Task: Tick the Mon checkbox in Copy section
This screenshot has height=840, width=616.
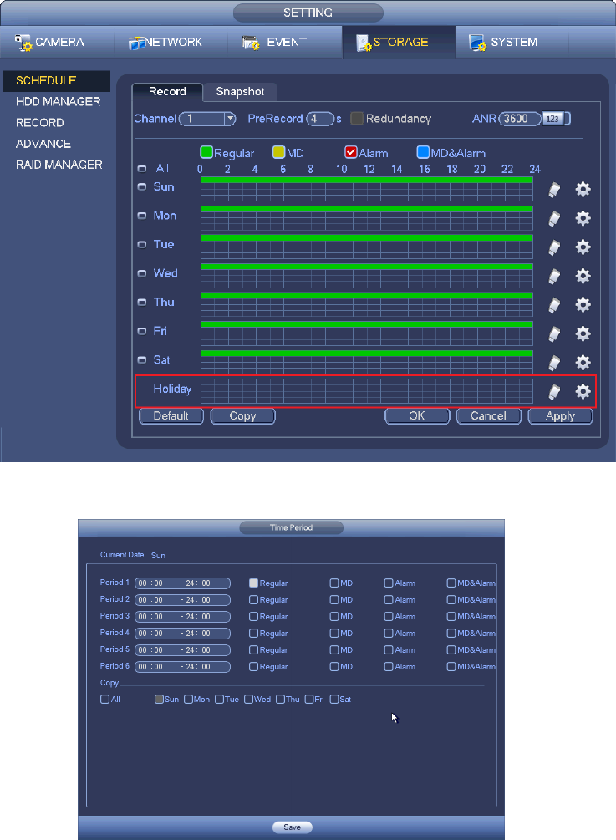Action: point(189,700)
